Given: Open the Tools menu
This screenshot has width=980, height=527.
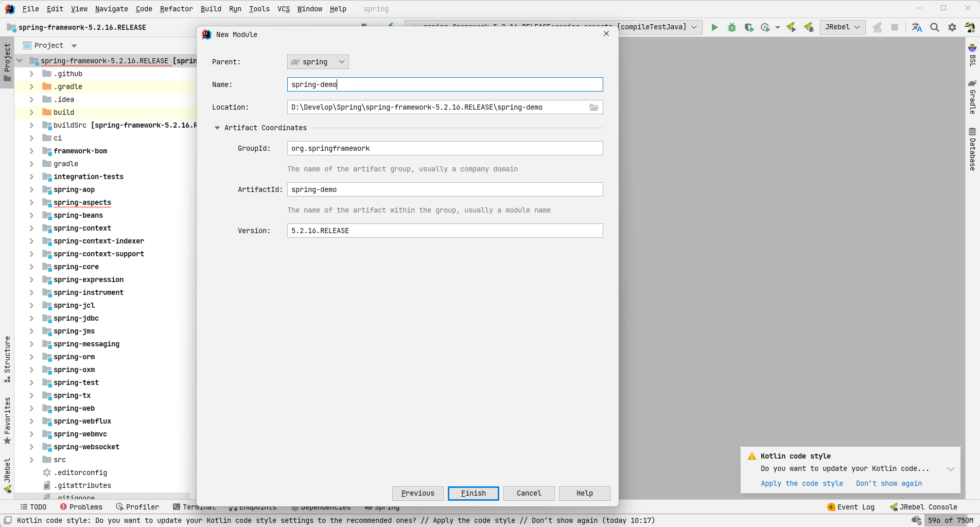Looking at the screenshot, I should pos(259,9).
